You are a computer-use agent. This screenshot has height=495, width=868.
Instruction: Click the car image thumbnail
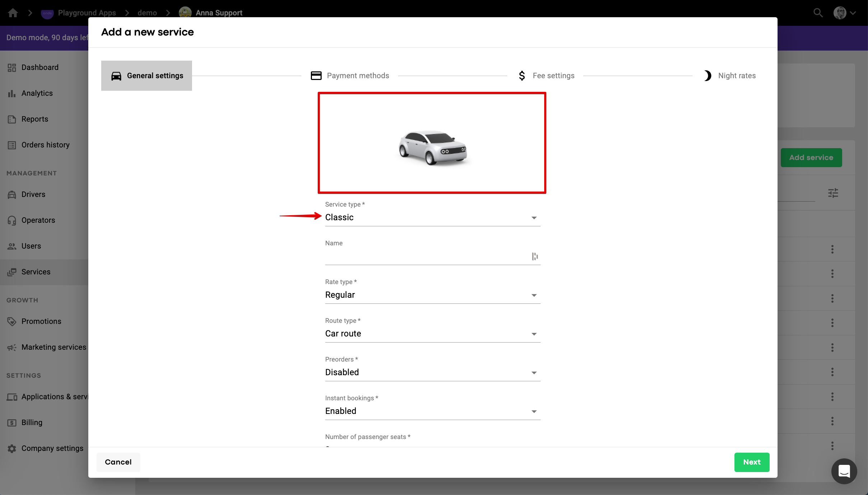pos(432,148)
